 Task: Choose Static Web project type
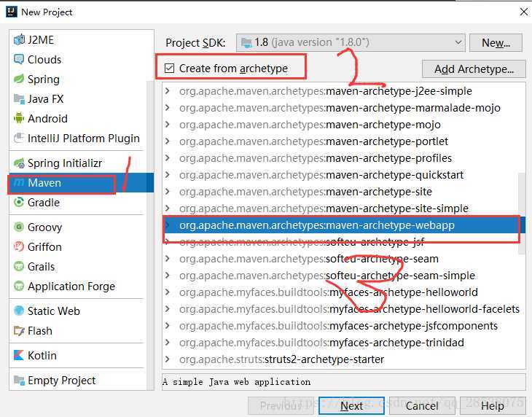[x=77, y=311]
